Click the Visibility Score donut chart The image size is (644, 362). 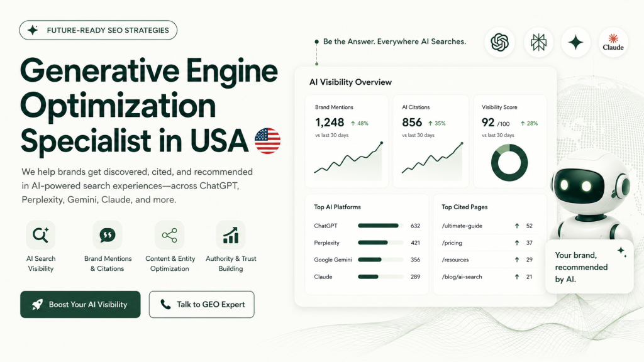tap(509, 163)
